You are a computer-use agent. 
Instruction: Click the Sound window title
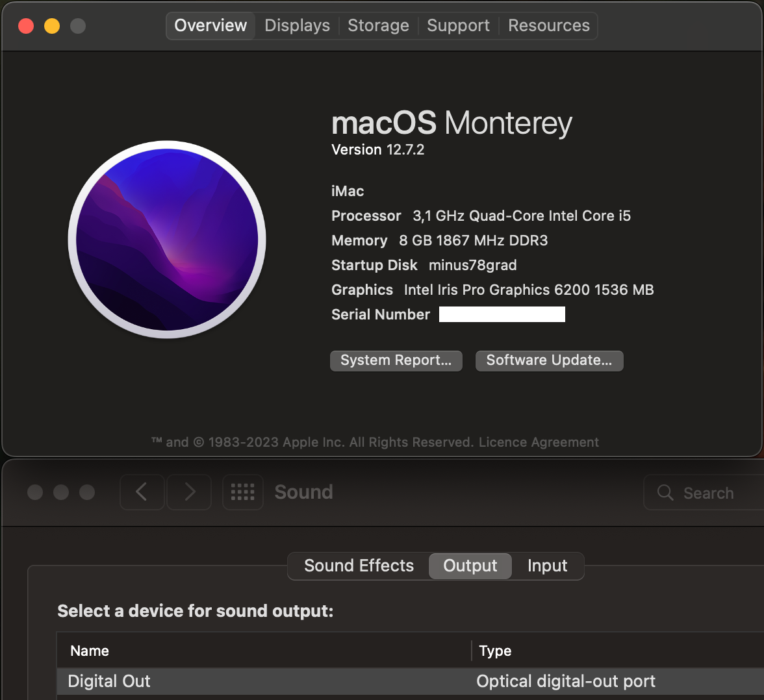pyautogui.click(x=303, y=492)
